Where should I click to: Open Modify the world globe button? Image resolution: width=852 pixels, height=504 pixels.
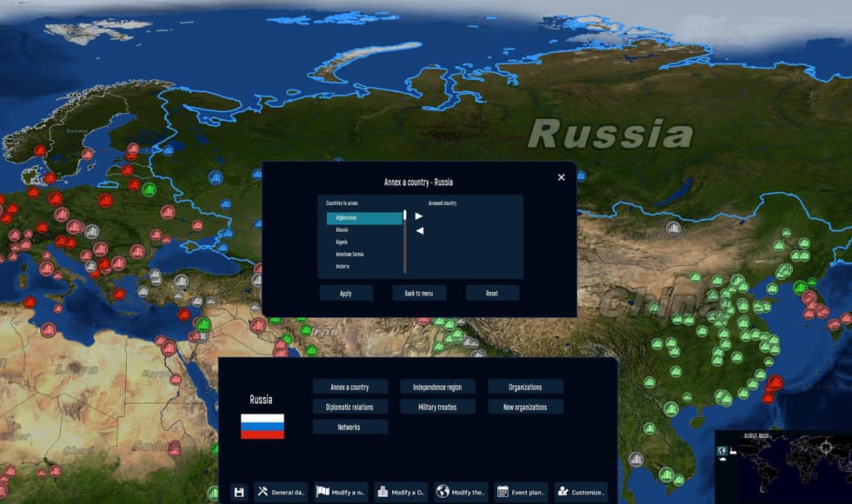click(461, 492)
